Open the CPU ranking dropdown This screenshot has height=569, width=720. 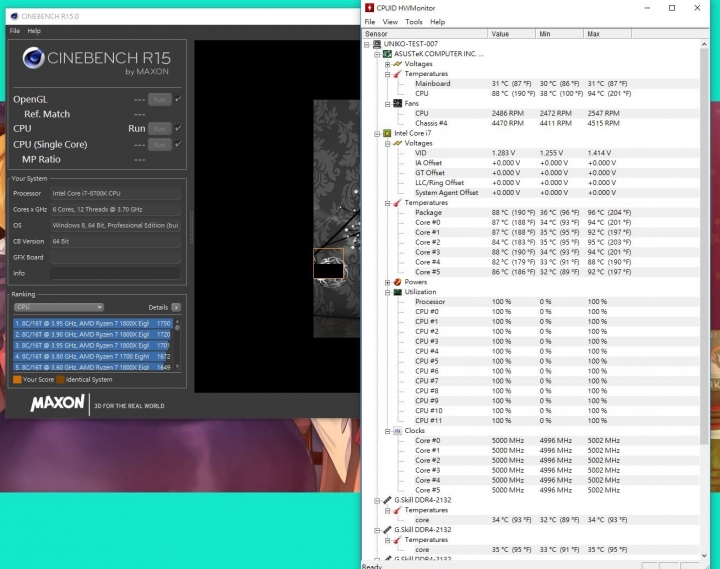(x=58, y=307)
